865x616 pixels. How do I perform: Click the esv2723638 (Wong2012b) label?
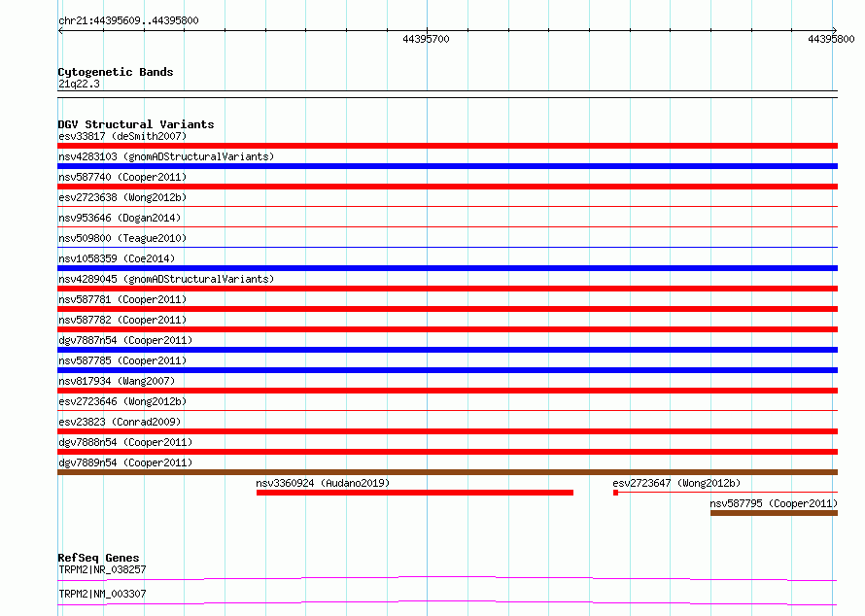[x=122, y=197]
